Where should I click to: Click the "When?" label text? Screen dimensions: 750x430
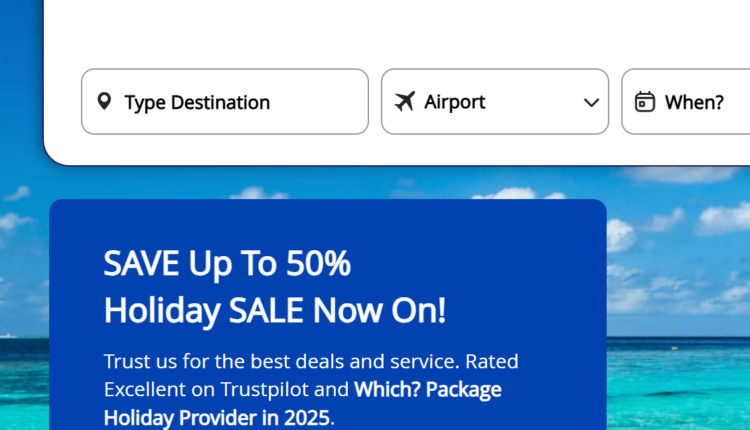pos(694,102)
